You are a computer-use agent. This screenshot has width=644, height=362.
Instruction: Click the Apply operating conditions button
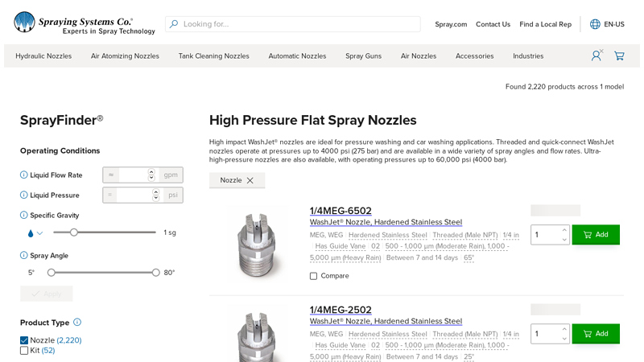point(47,294)
